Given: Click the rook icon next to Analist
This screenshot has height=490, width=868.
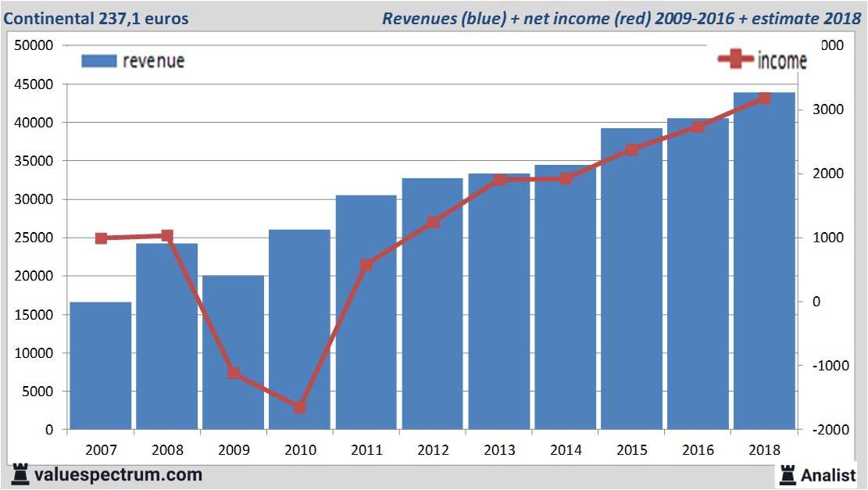Looking at the screenshot, I should pos(788,474).
